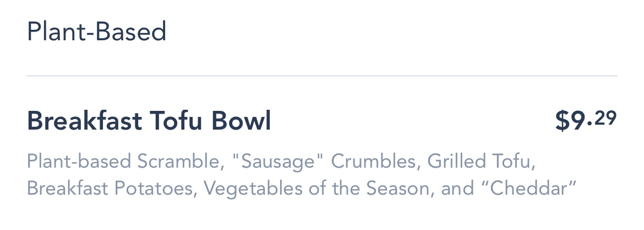Click the first line of the item description
This screenshot has width=644, height=230.
click(281, 162)
